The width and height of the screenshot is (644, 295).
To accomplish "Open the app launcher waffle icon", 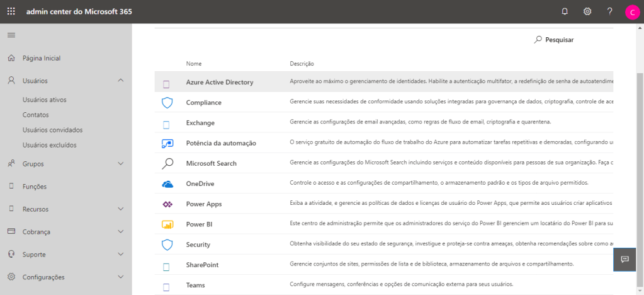I will 11,11.
